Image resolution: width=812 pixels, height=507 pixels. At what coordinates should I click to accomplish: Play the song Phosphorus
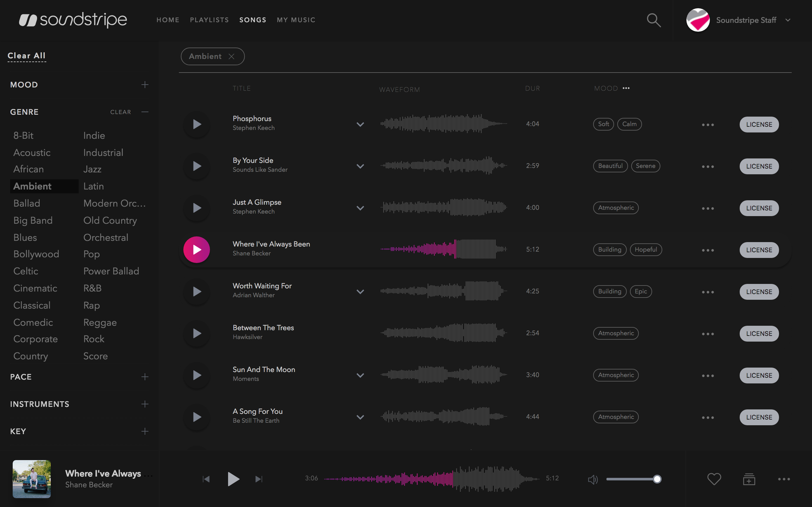(197, 125)
